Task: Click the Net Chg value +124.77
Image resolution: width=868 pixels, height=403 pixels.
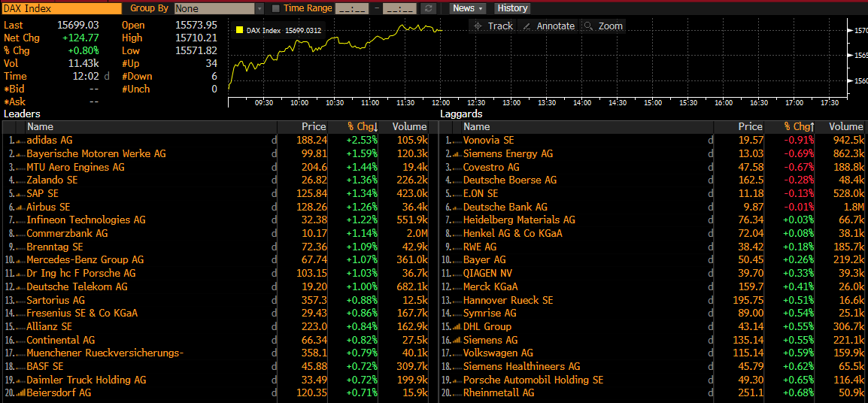Action: [80, 38]
